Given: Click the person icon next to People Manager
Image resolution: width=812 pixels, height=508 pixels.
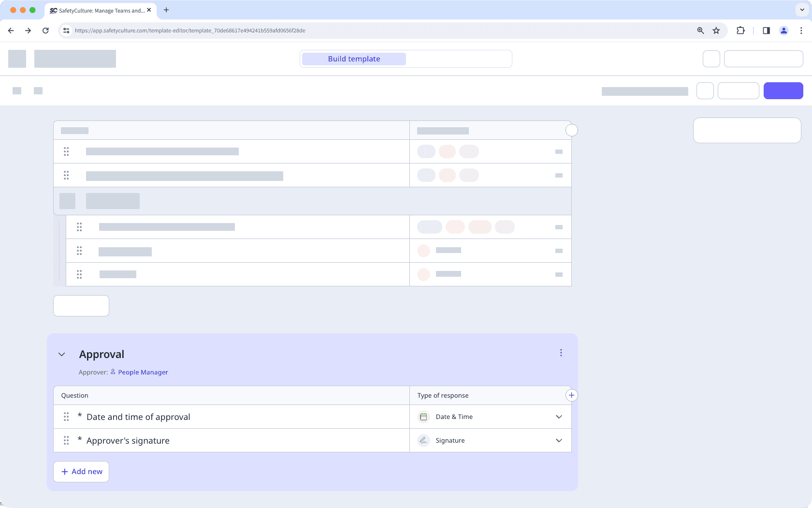Looking at the screenshot, I should click(112, 372).
